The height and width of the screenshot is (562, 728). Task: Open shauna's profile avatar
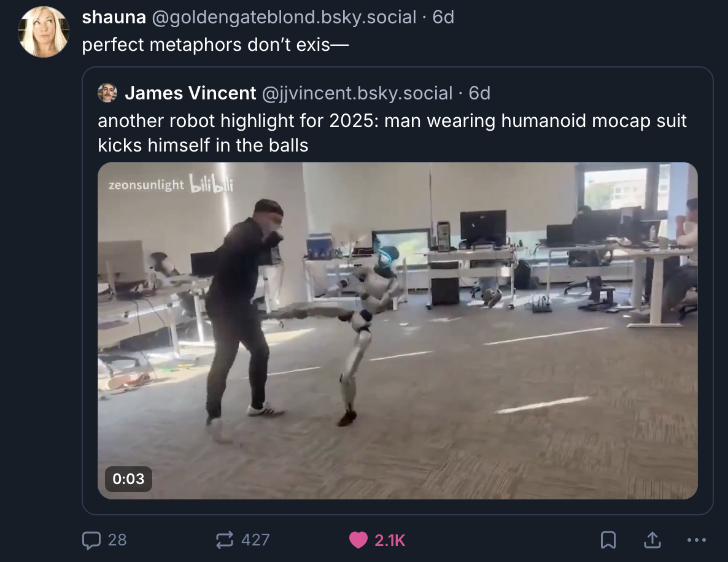point(44,32)
